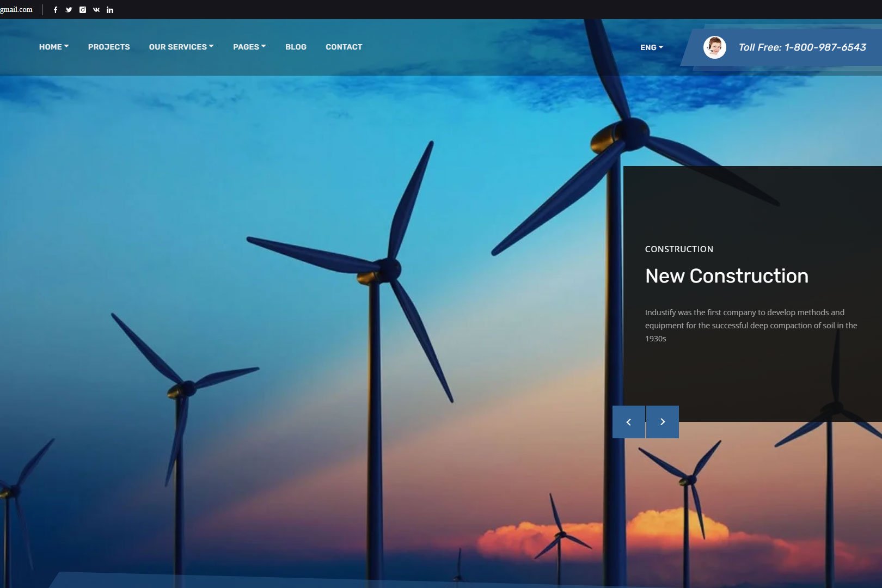Viewport: 882px width, 588px height.
Task: Advance to next slide arrow
Action: tap(663, 422)
